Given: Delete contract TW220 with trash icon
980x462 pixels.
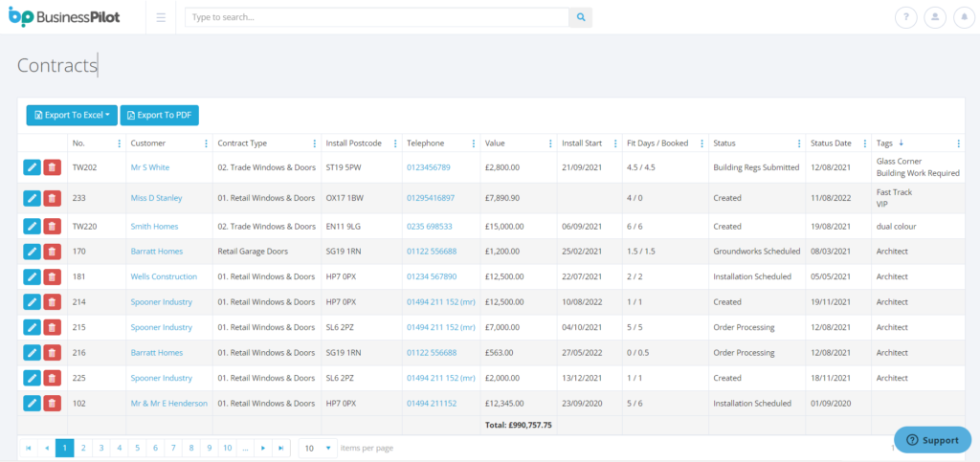Looking at the screenshot, I should point(53,227).
